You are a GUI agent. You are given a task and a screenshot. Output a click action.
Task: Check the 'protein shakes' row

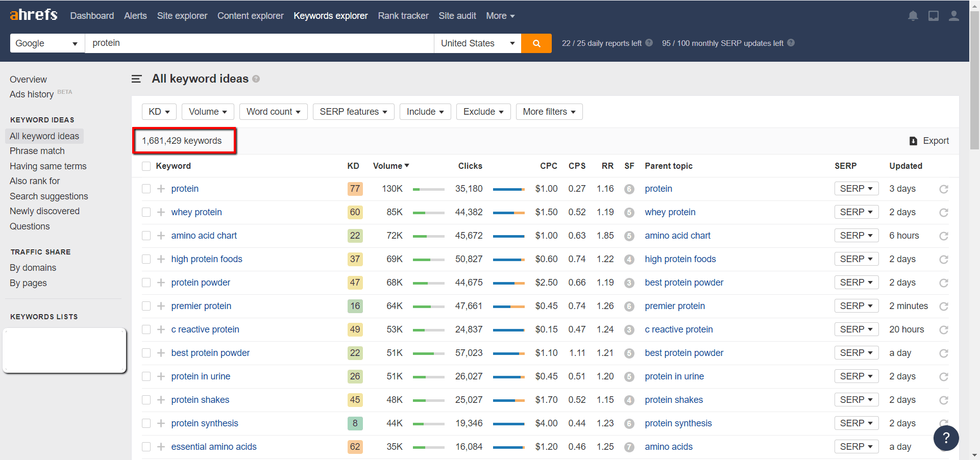(146, 400)
